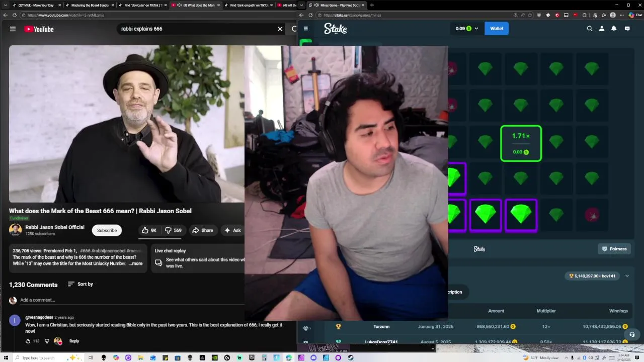Open Rabbi Jason Sobel channel avatar

(16, 230)
